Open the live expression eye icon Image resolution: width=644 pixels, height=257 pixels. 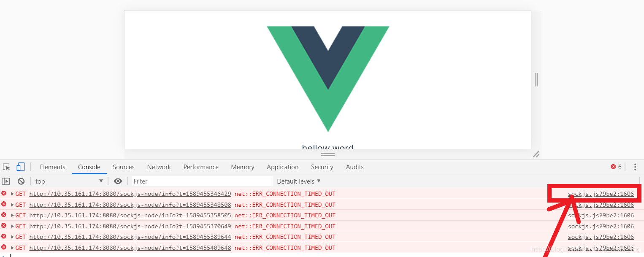118,181
